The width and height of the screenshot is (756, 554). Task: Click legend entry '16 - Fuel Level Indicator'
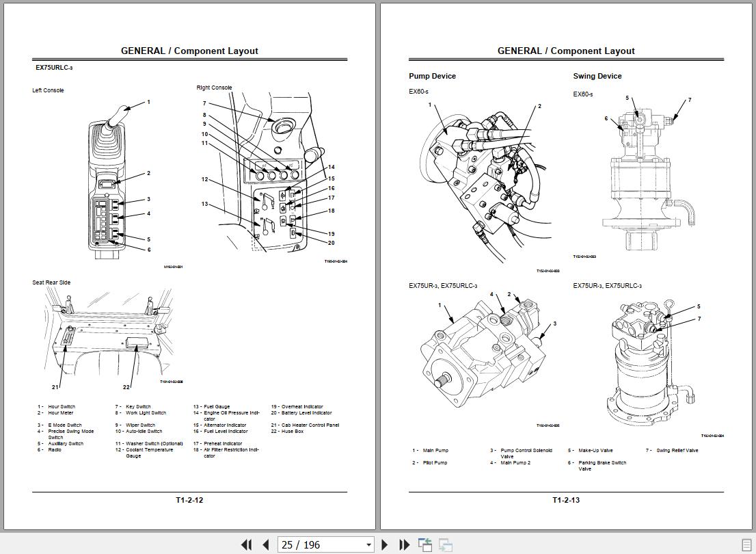pyautogui.click(x=221, y=432)
